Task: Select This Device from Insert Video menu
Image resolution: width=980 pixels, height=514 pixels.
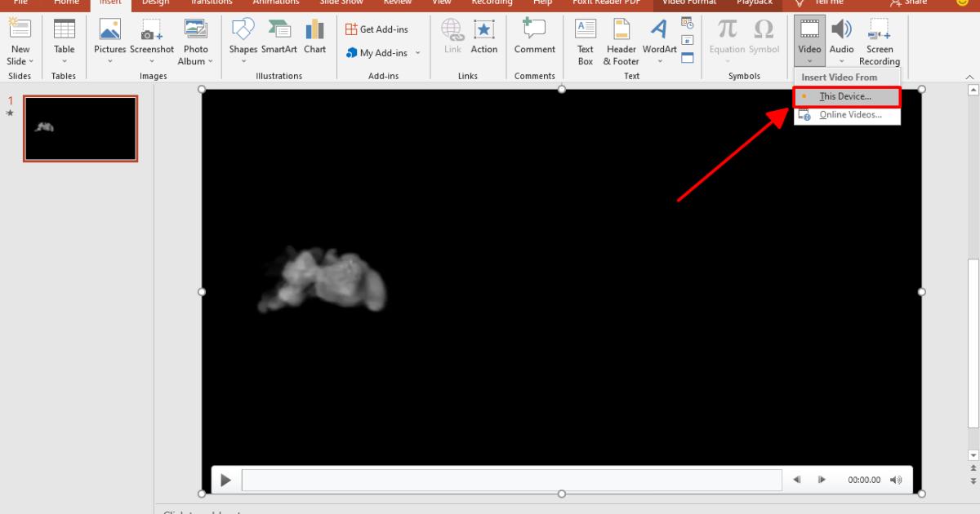Action: coord(846,95)
